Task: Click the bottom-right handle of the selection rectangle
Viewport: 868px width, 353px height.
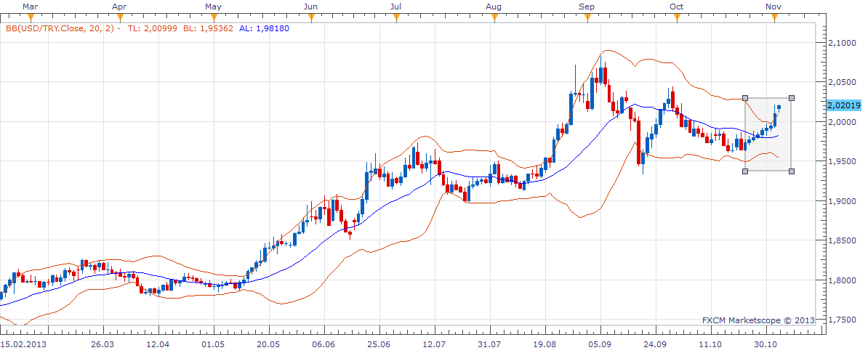Action: click(792, 171)
